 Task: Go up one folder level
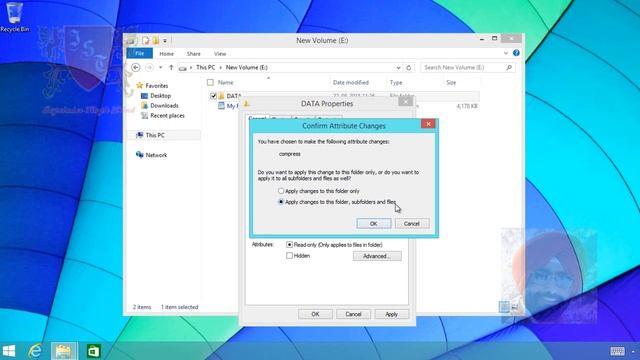[x=171, y=67]
